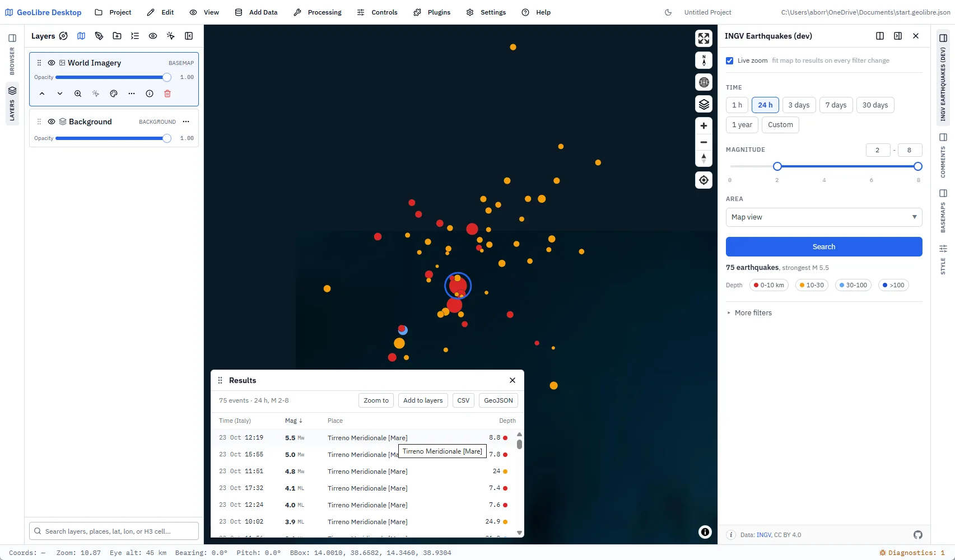Image resolution: width=955 pixels, height=560 pixels.
Task: Click Add to layers button
Action: [x=423, y=400]
